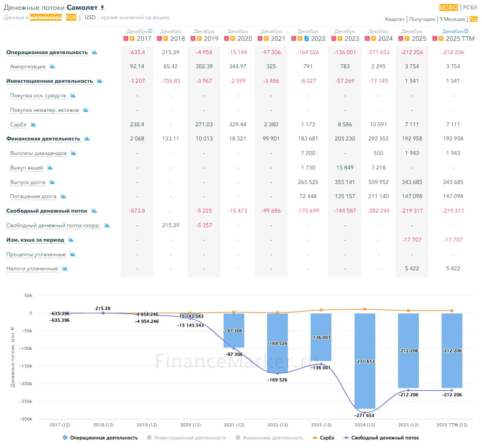Click chart icon beside Налоги уплаченные
The width and height of the screenshot is (482, 448).
(65, 269)
